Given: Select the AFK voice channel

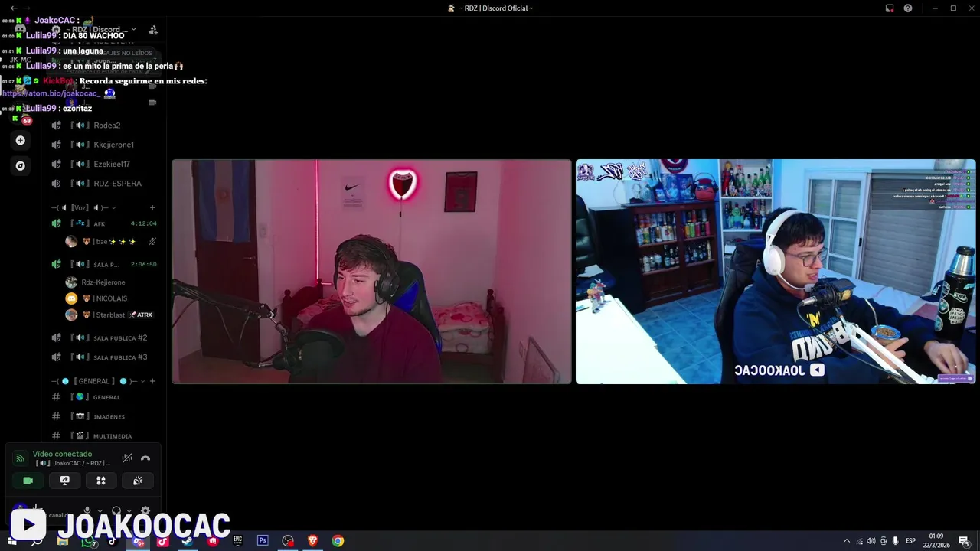Looking at the screenshot, I should 104,223.
